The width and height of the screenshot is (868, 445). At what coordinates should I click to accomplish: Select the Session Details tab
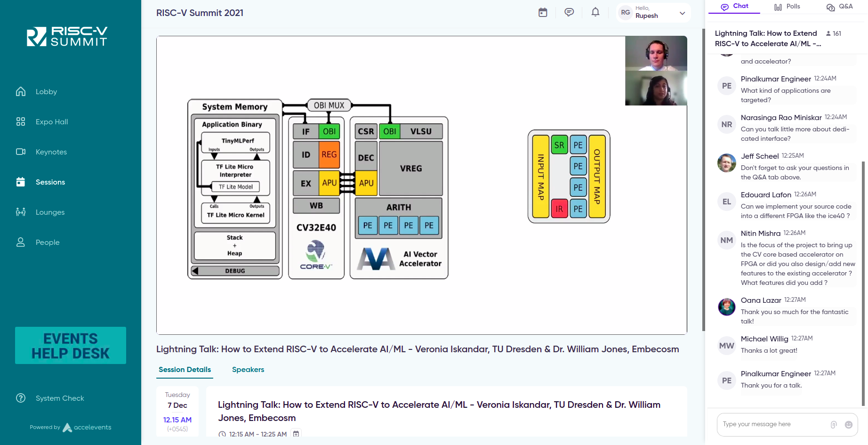[185, 370]
